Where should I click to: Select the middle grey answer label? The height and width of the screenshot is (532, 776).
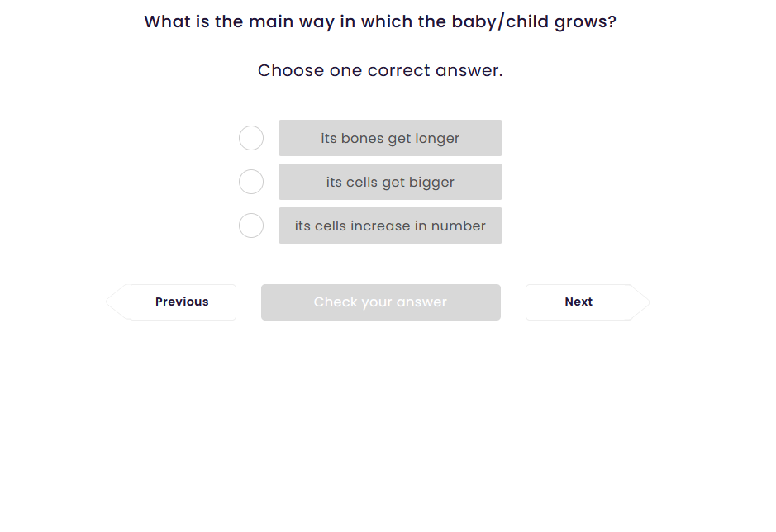pyautogui.click(x=390, y=182)
